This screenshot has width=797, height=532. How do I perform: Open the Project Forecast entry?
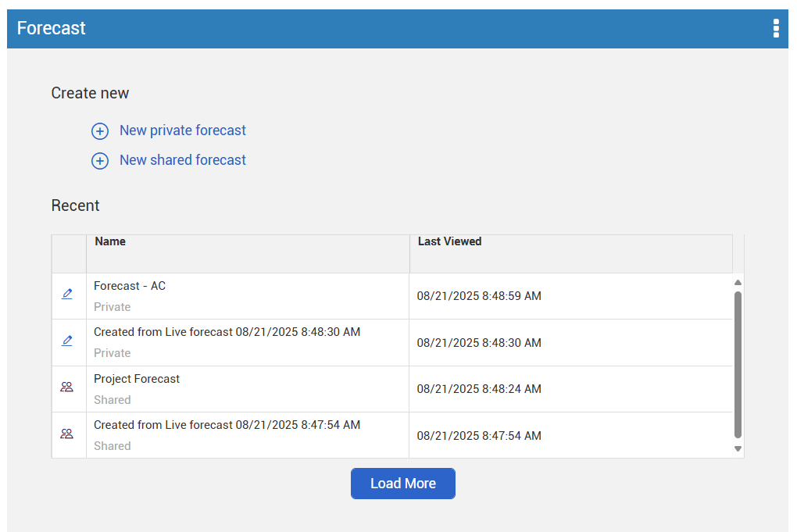(137, 379)
